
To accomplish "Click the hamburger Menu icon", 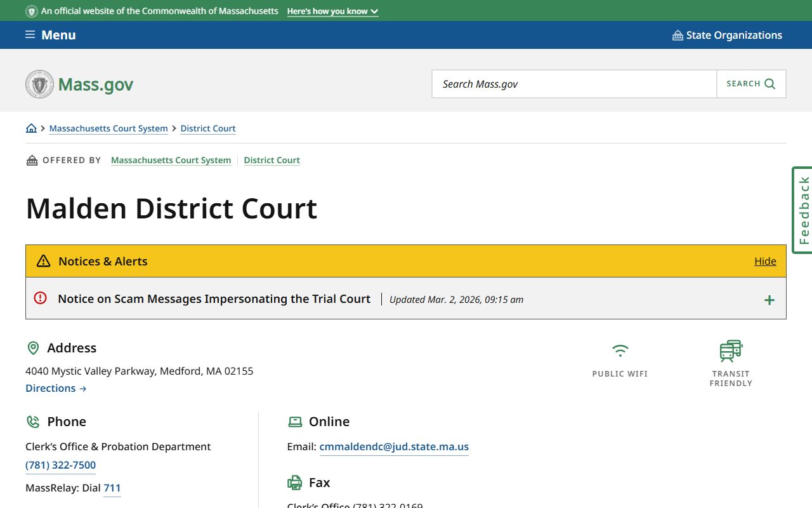I will 30,35.
